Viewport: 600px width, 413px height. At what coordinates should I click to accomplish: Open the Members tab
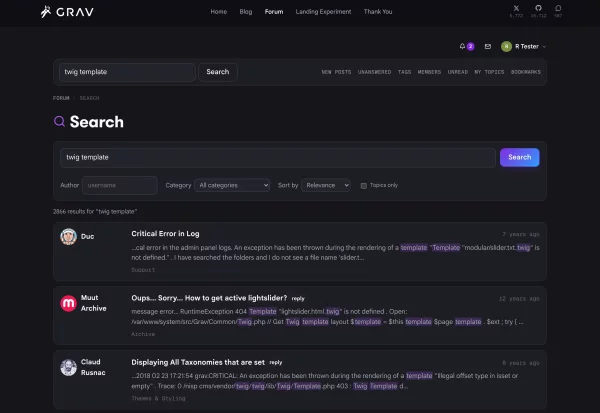coord(429,72)
